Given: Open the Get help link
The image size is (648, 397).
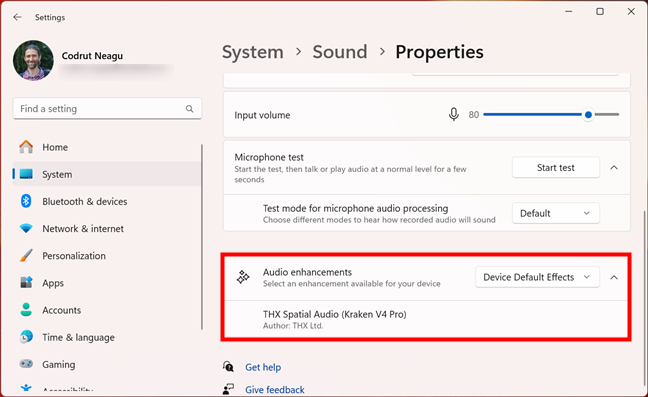Looking at the screenshot, I should (x=263, y=367).
